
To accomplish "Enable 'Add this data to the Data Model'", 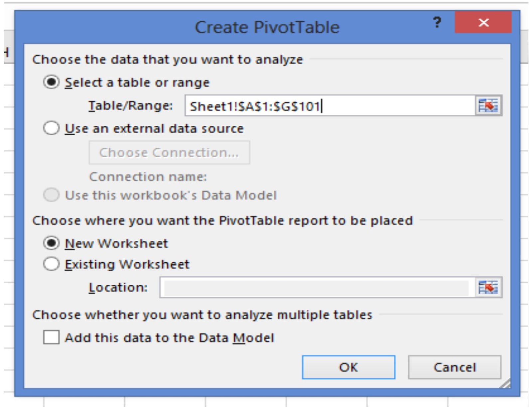I will pos(52,338).
